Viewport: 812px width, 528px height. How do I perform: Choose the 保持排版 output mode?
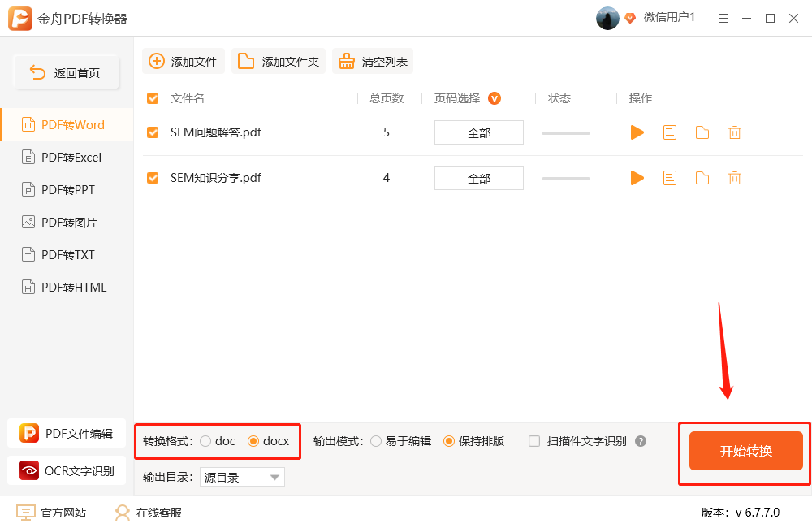point(449,441)
